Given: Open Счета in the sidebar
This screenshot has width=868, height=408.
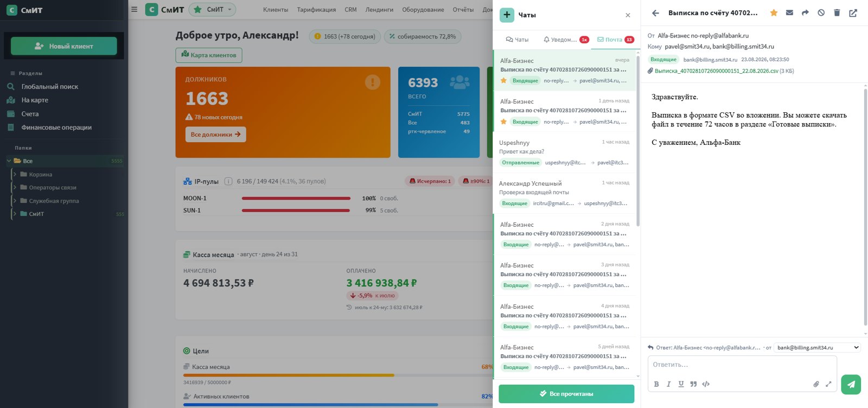Looking at the screenshot, I should (30, 114).
